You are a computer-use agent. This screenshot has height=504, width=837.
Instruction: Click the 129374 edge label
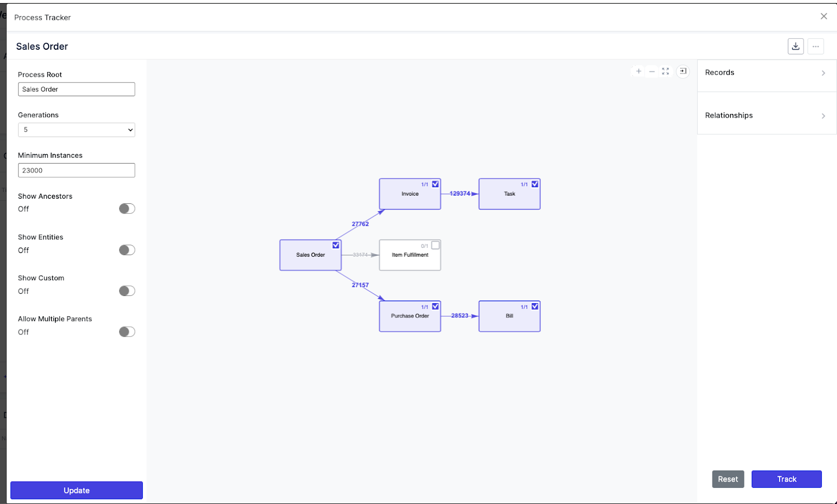tap(460, 193)
